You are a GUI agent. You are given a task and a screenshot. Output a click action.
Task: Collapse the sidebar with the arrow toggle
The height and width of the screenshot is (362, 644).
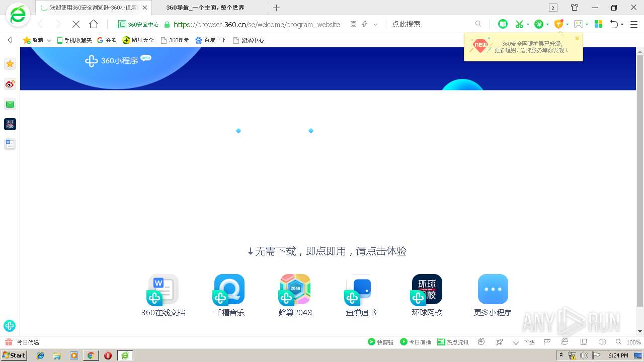click(x=10, y=40)
